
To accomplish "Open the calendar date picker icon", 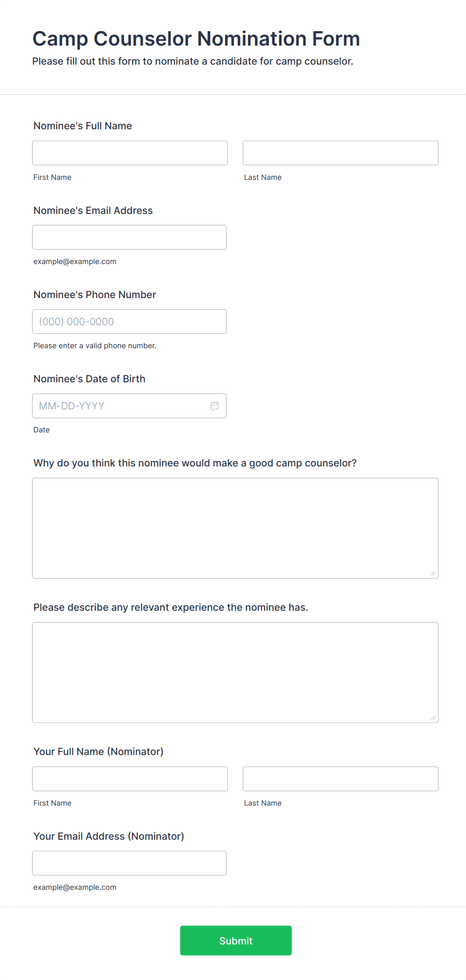I will pos(215,406).
